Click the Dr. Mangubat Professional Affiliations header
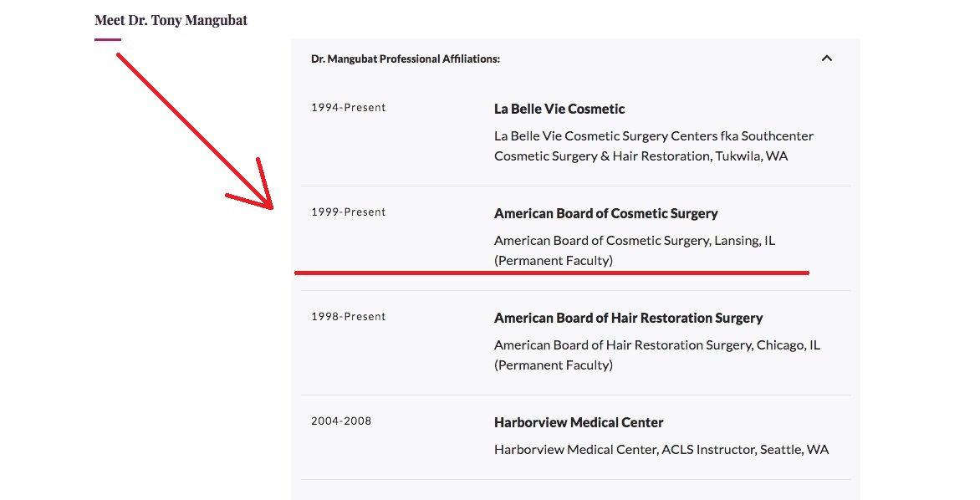 click(x=406, y=59)
